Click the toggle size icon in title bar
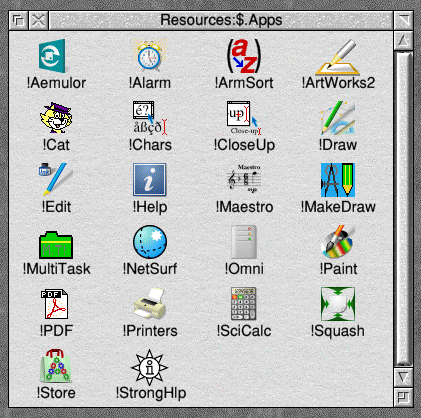Image resolution: width=421 pixels, height=418 pixels. [x=403, y=20]
